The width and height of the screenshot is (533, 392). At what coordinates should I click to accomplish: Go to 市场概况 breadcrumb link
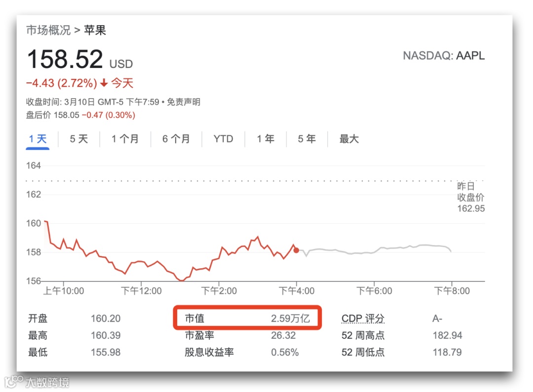48,30
